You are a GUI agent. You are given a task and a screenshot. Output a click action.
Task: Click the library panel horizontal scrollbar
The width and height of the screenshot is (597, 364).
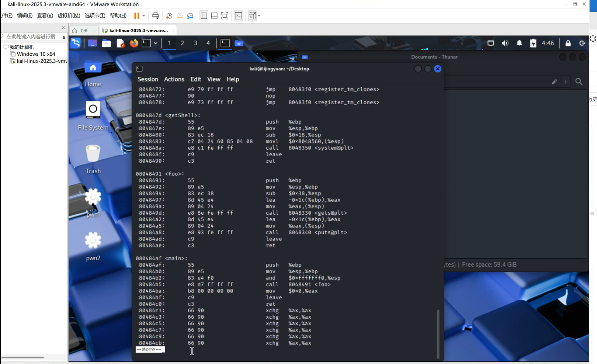pos(23,357)
